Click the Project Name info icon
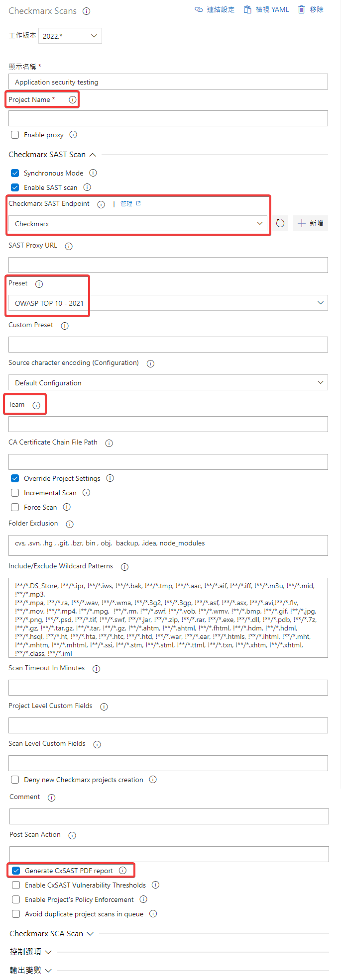 click(x=73, y=100)
